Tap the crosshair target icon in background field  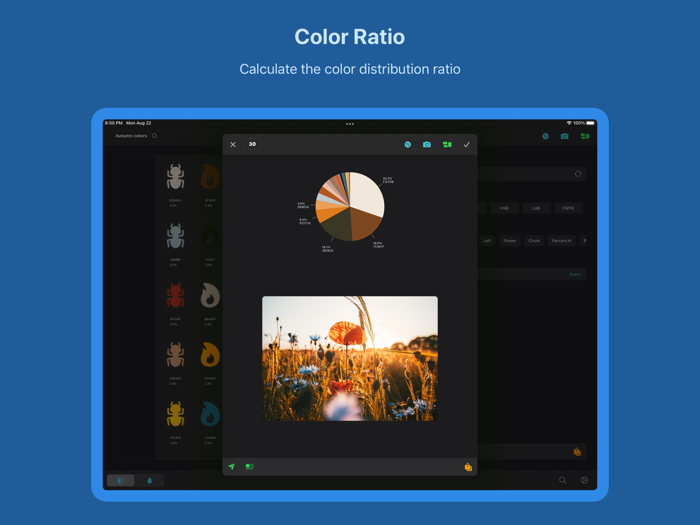click(578, 174)
